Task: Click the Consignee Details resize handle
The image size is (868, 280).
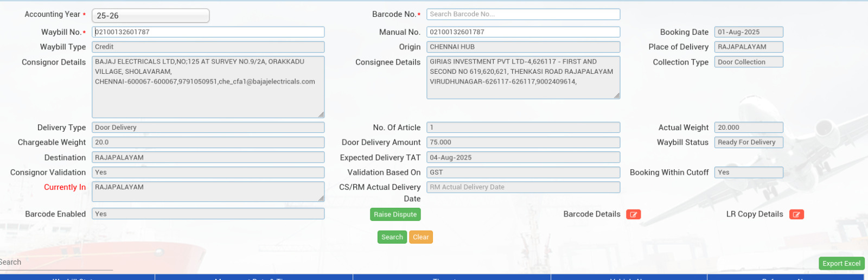Action: point(617,96)
